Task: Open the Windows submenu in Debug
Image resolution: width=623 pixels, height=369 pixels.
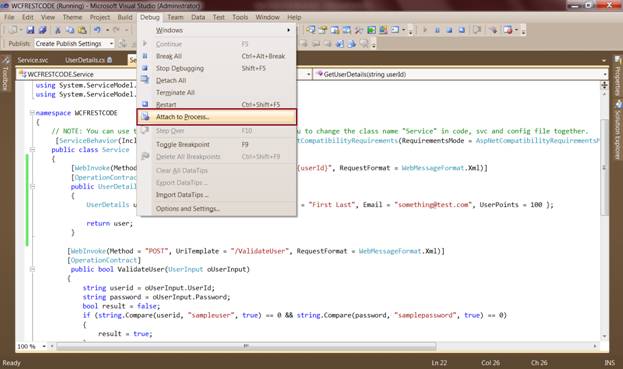Action: [217, 30]
